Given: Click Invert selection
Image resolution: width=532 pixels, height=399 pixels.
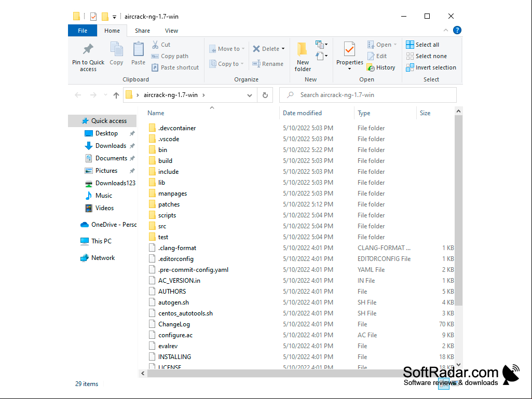Looking at the screenshot, I should click(x=431, y=67).
